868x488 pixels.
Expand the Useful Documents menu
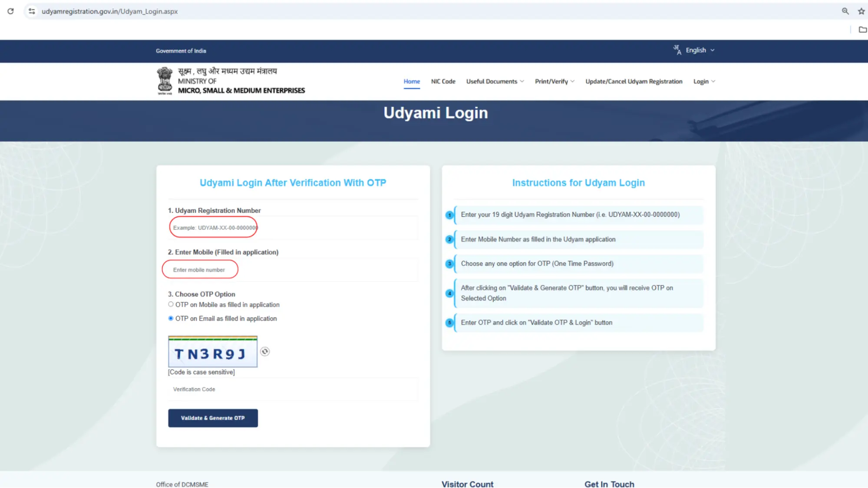pyautogui.click(x=495, y=82)
